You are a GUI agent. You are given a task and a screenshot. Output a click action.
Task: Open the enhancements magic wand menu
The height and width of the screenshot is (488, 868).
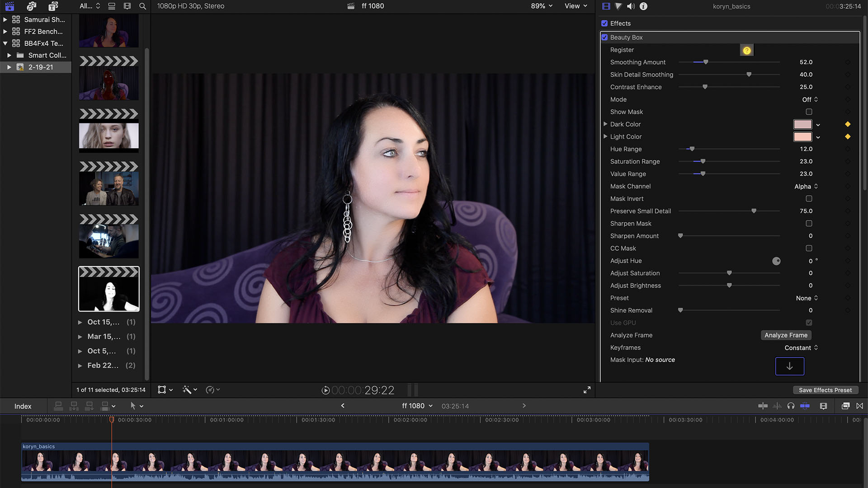click(x=189, y=390)
